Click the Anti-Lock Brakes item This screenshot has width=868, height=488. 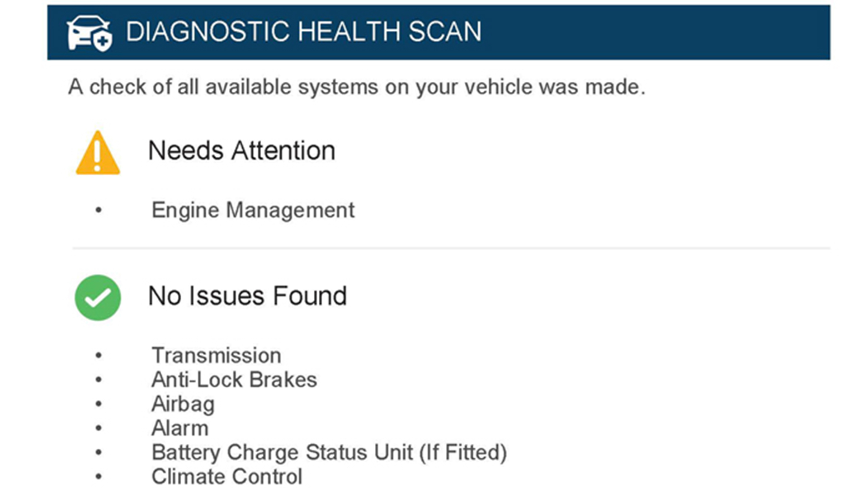point(234,380)
